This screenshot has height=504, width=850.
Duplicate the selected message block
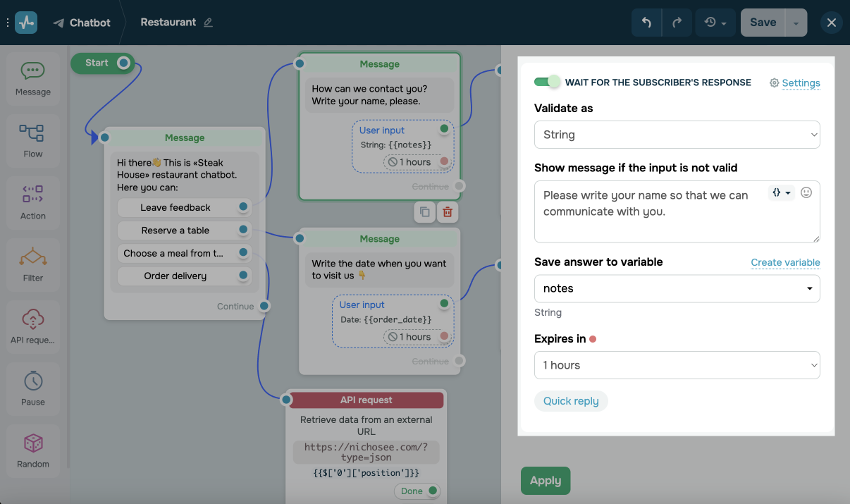coord(424,211)
